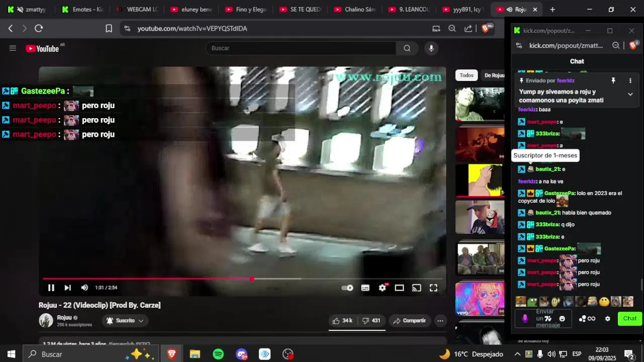This screenshot has width=644, height=362.
Task: Unpin the pinned Kick chat message
Action: point(613,80)
